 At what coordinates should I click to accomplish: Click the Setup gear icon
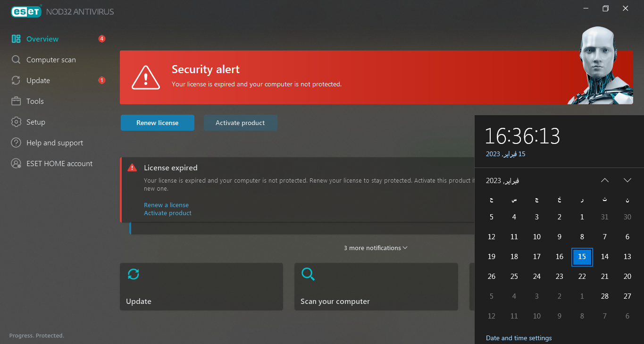click(16, 122)
